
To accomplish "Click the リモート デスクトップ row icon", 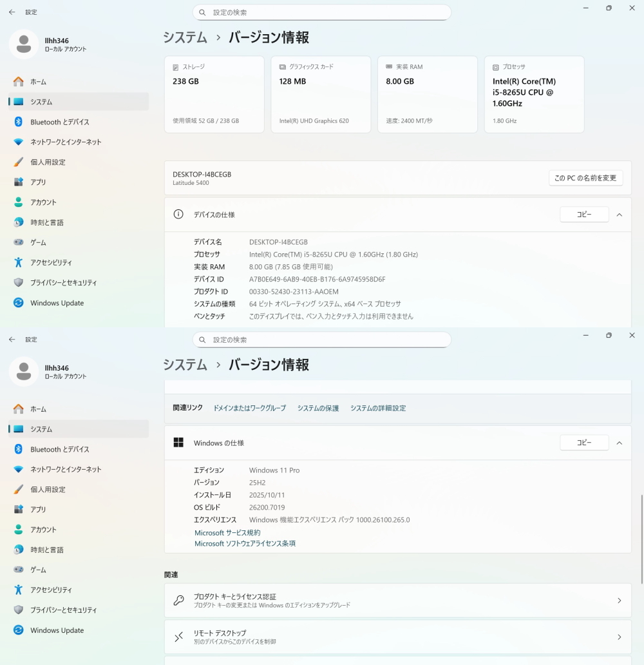I will (179, 637).
